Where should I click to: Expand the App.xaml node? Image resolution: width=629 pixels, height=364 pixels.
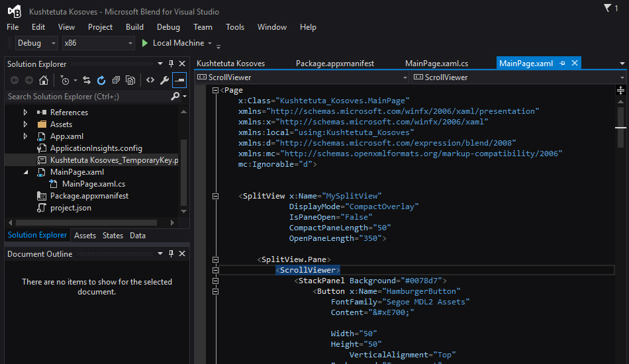[25, 136]
